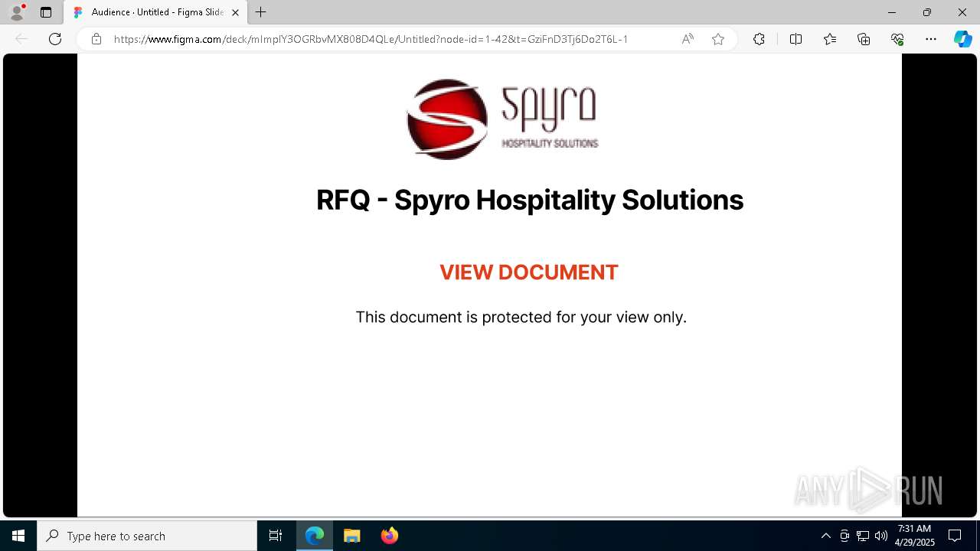Refresh the current page
The width and height of the screenshot is (980, 551).
[55, 39]
